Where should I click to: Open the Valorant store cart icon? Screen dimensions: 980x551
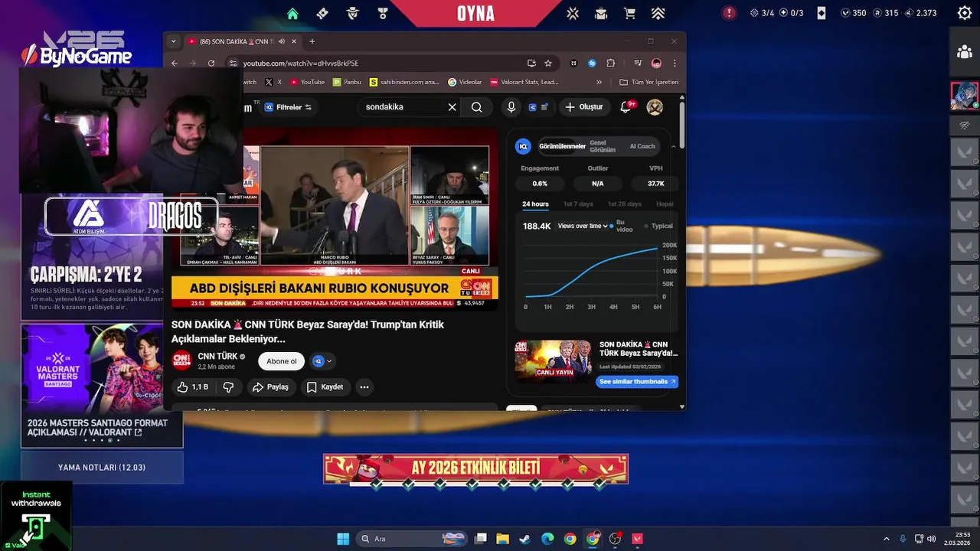point(629,13)
